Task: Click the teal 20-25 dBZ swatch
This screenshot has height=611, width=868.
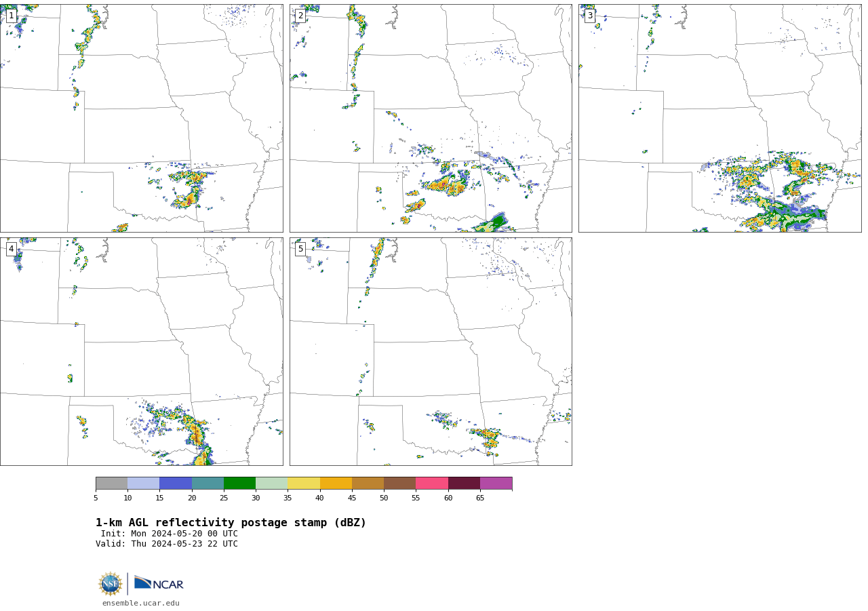Action: click(x=208, y=484)
